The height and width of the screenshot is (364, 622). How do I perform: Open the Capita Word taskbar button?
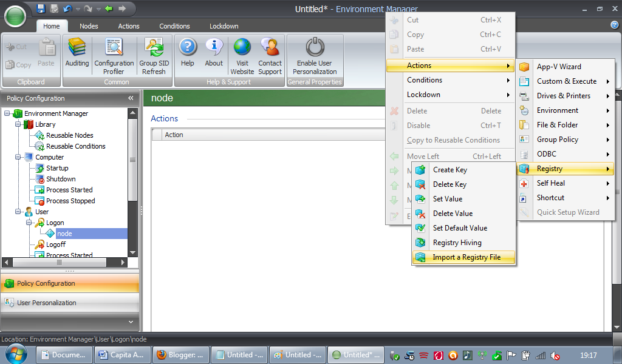click(122, 355)
